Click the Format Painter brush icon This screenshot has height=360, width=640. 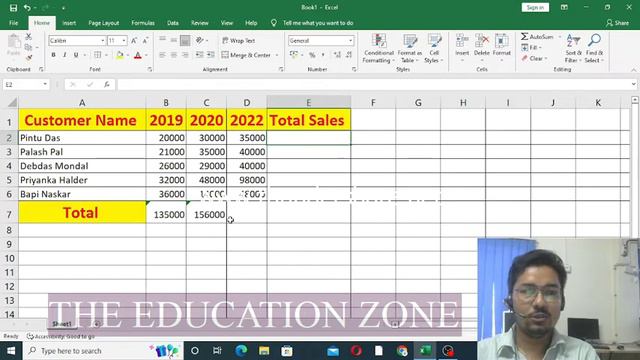pos(29,58)
